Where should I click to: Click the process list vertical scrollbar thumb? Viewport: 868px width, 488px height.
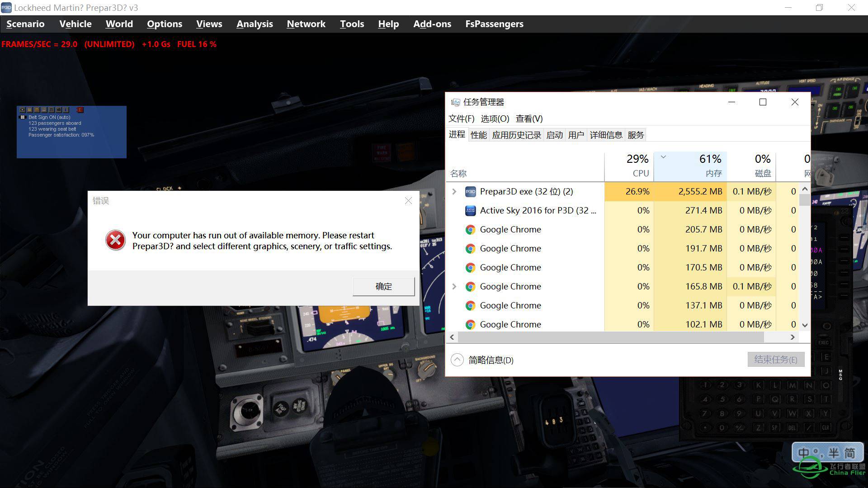point(805,200)
